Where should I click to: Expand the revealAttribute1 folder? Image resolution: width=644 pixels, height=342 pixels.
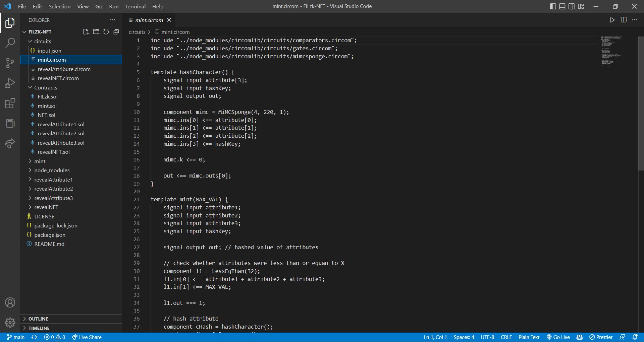(30, 180)
